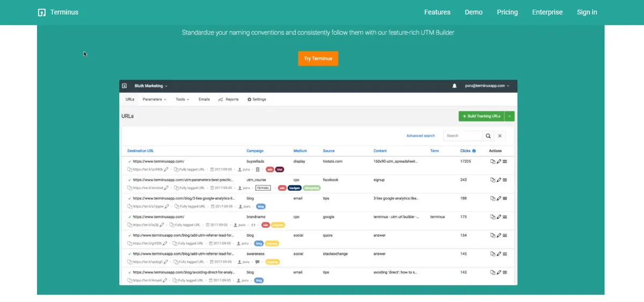The image size is (644, 302).
Task: Open the Advanced search link
Action: click(420, 136)
